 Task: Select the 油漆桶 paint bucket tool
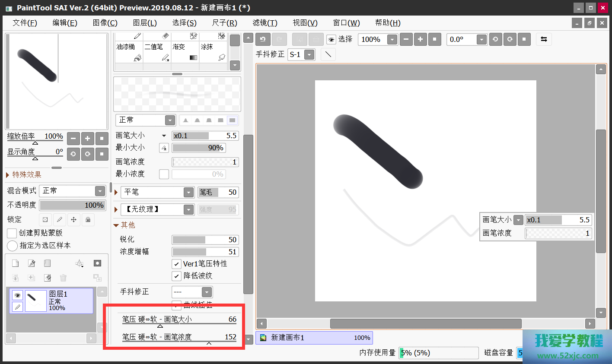coord(128,51)
